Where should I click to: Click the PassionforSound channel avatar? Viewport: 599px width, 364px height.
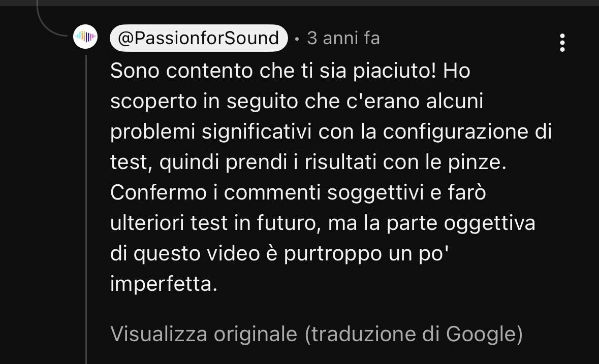pos(85,37)
